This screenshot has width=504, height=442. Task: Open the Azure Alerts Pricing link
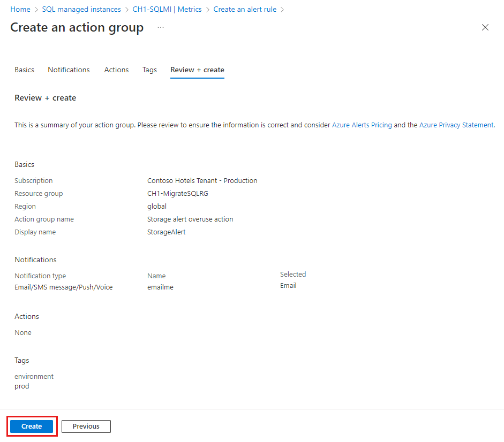[362, 125]
